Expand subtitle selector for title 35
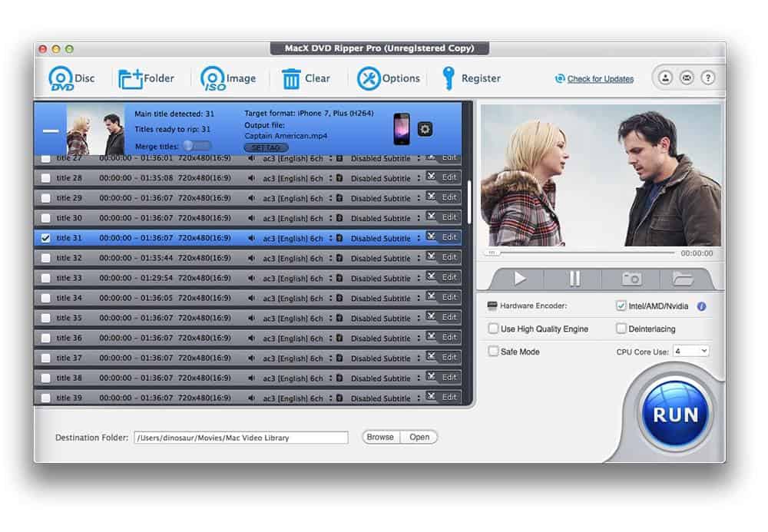The height and width of the screenshot is (532, 768). pyautogui.click(x=419, y=318)
